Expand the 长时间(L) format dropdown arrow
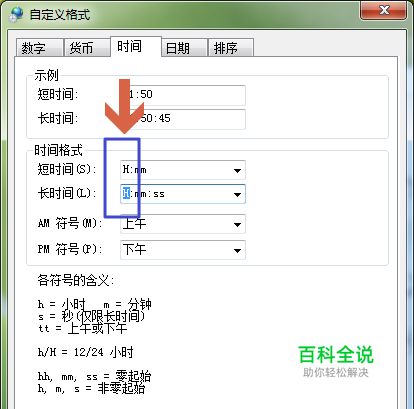 [x=237, y=194]
